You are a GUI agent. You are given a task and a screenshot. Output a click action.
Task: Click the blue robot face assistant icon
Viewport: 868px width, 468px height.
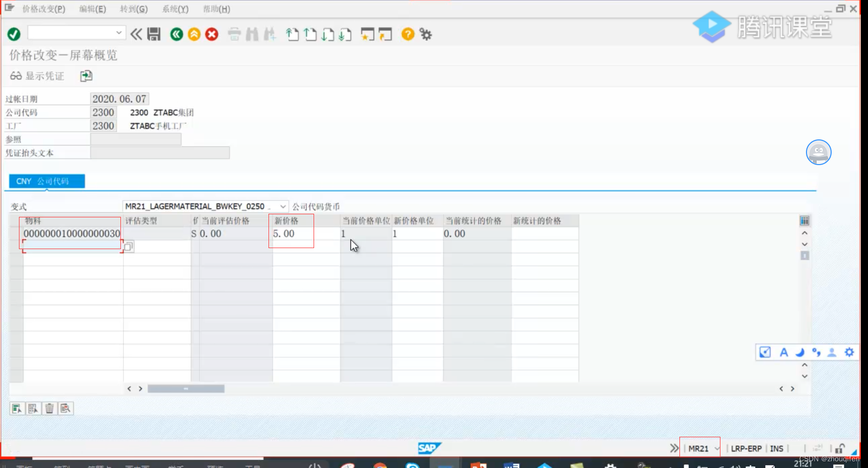pyautogui.click(x=819, y=152)
